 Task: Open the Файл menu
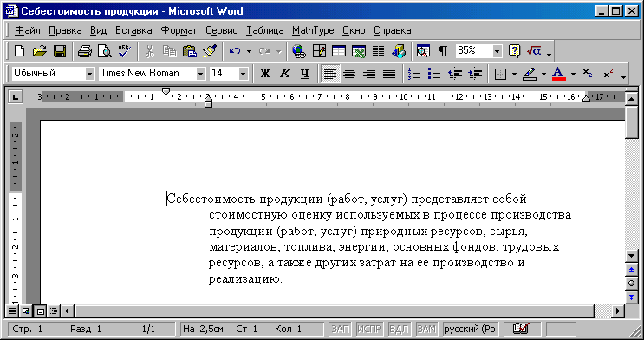click(27, 30)
